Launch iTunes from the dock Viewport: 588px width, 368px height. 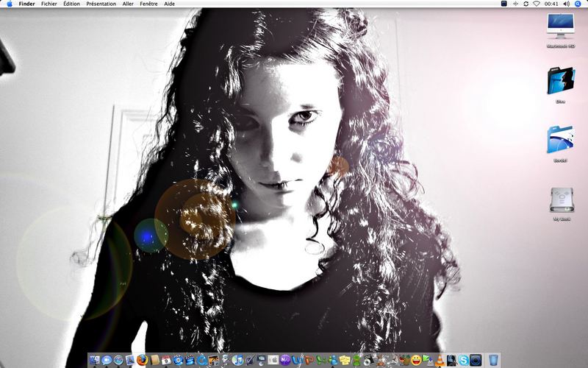(x=237, y=360)
